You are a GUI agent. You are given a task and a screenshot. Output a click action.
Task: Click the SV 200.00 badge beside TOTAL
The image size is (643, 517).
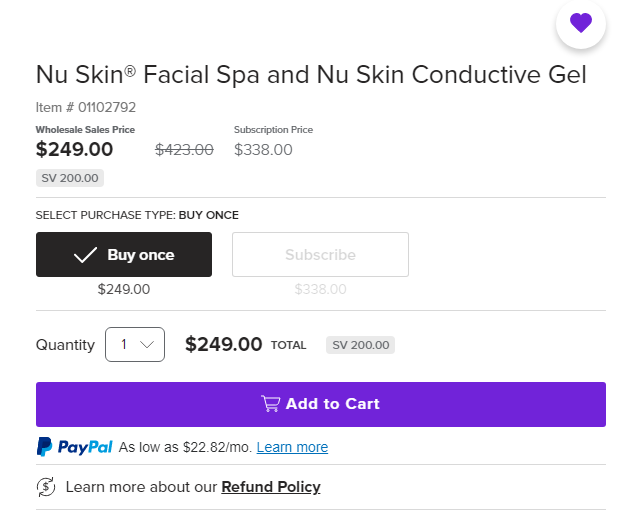360,345
